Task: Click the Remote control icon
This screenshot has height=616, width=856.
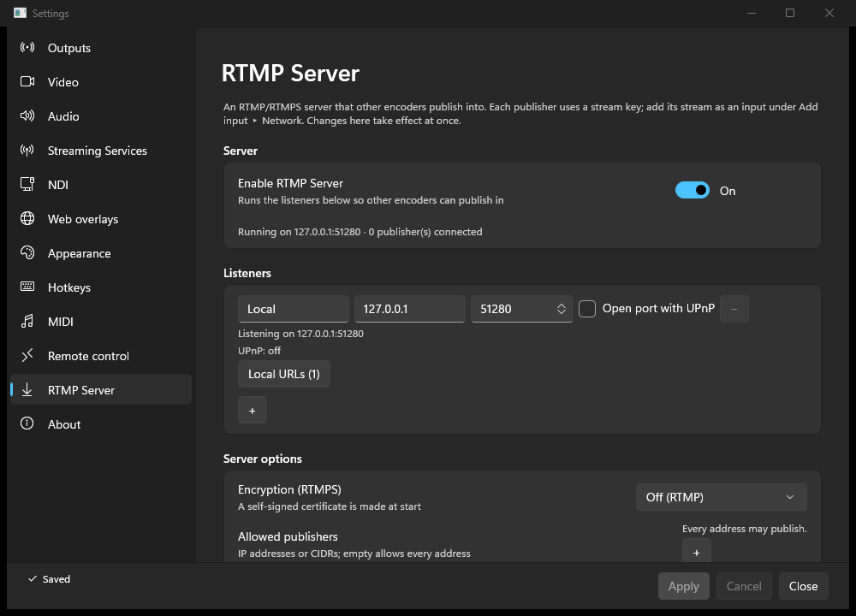Action: click(x=27, y=355)
